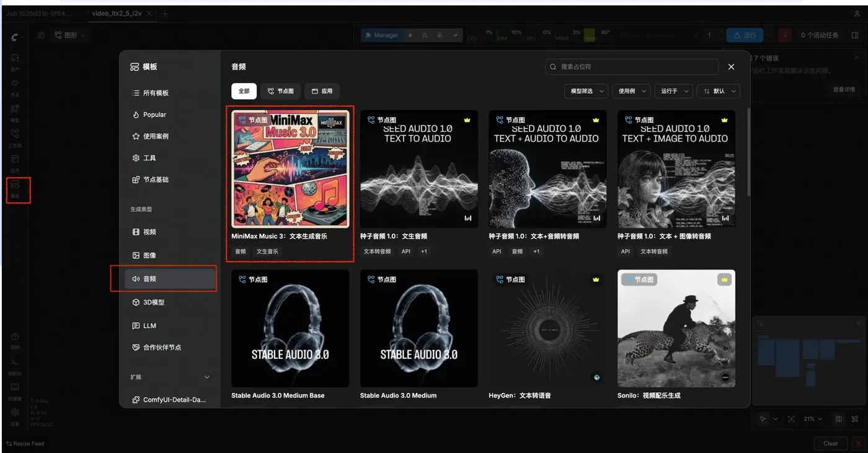
Task: Click the ComfyUI logo menu
Action: pos(15,37)
